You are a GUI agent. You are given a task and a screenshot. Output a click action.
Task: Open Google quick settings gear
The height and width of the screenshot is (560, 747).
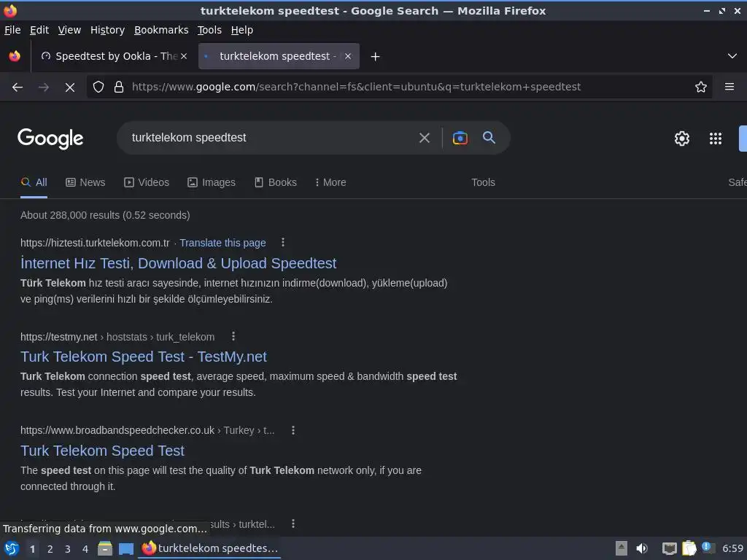[x=682, y=139]
